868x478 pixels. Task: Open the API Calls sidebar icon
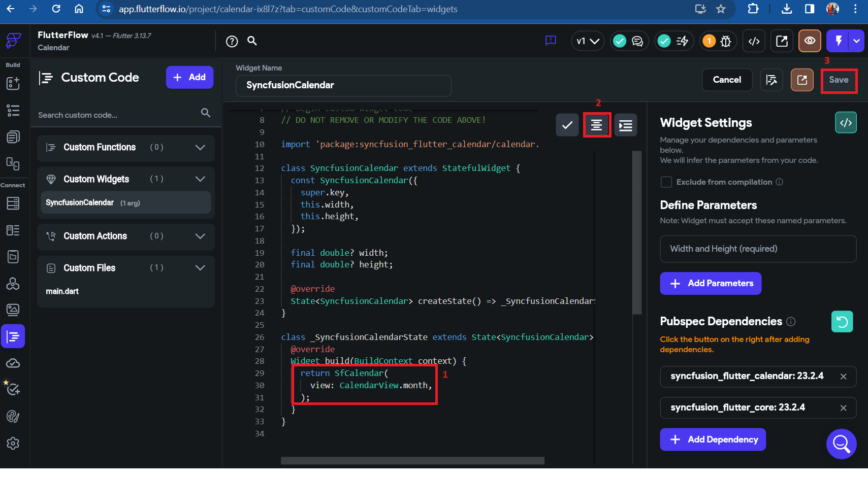coord(13,284)
